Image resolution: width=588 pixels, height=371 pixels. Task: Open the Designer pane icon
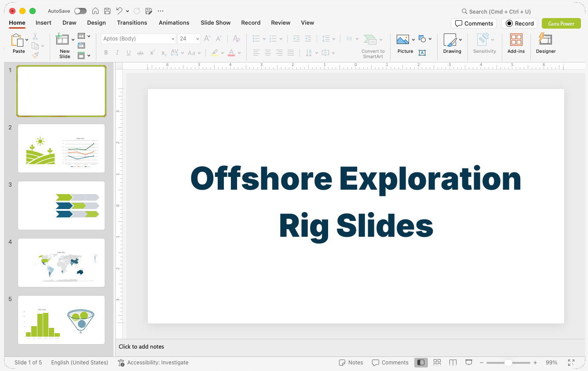click(x=545, y=40)
